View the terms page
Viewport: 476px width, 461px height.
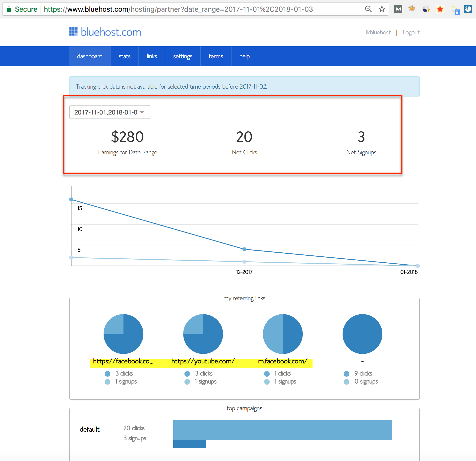(x=216, y=56)
